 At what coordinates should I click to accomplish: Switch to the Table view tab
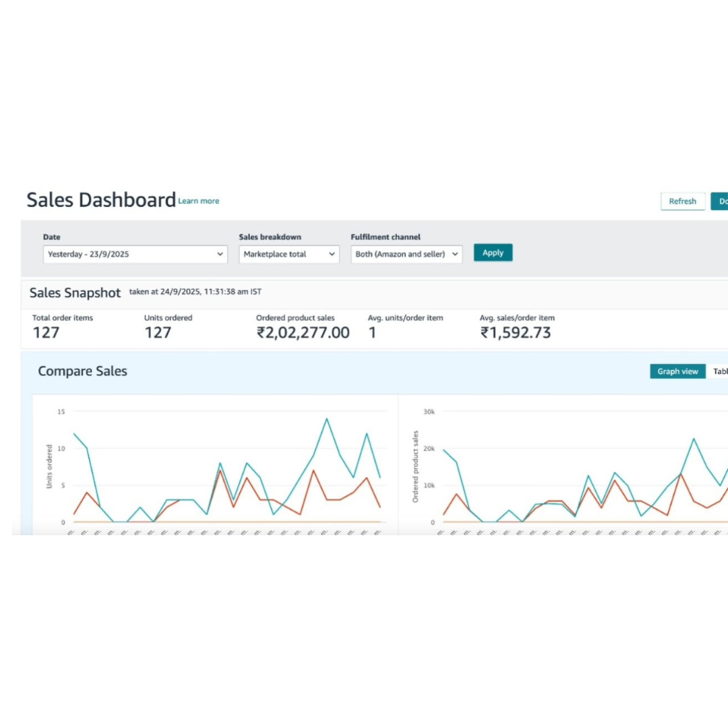tap(719, 371)
